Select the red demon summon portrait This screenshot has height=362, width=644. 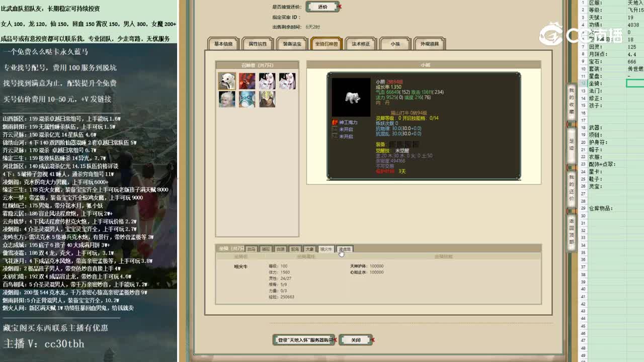(x=247, y=81)
